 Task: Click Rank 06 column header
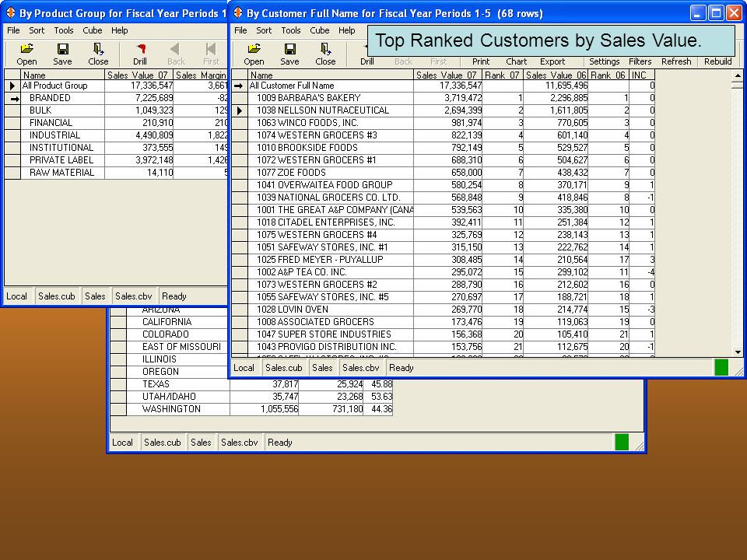[608, 75]
